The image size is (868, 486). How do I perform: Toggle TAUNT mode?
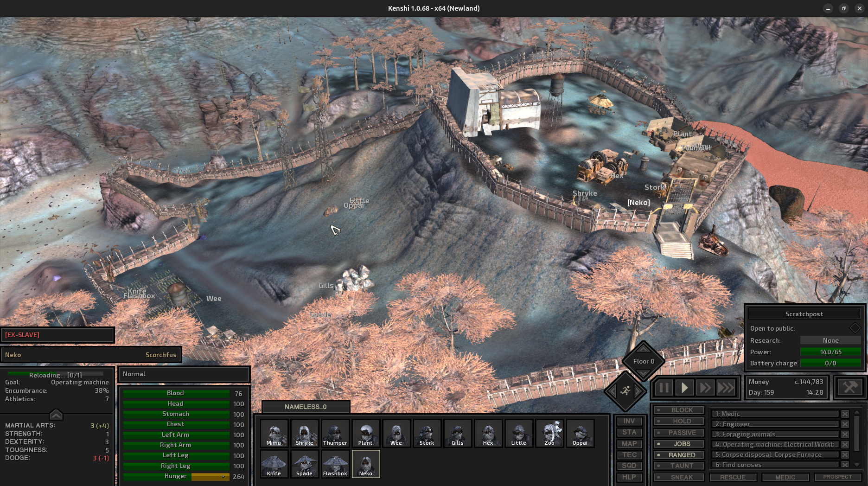pos(679,466)
